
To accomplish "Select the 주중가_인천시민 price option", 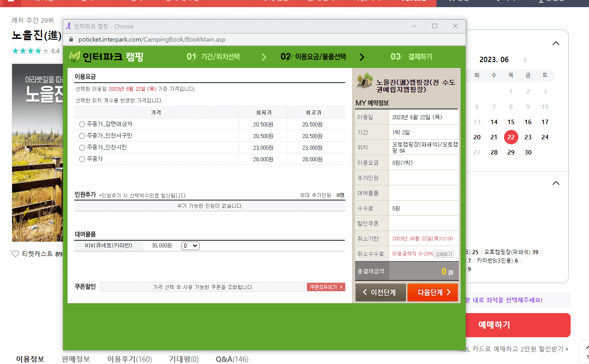I will (82, 147).
